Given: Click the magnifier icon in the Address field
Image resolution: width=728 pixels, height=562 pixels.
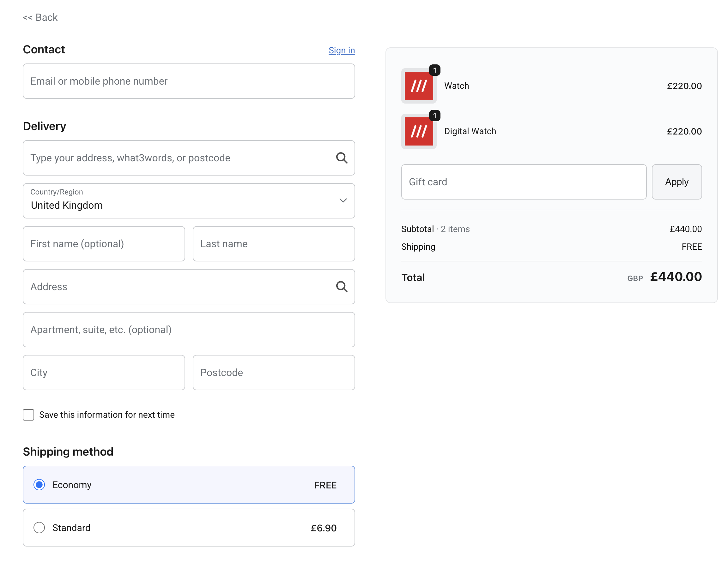Looking at the screenshot, I should point(342,287).
